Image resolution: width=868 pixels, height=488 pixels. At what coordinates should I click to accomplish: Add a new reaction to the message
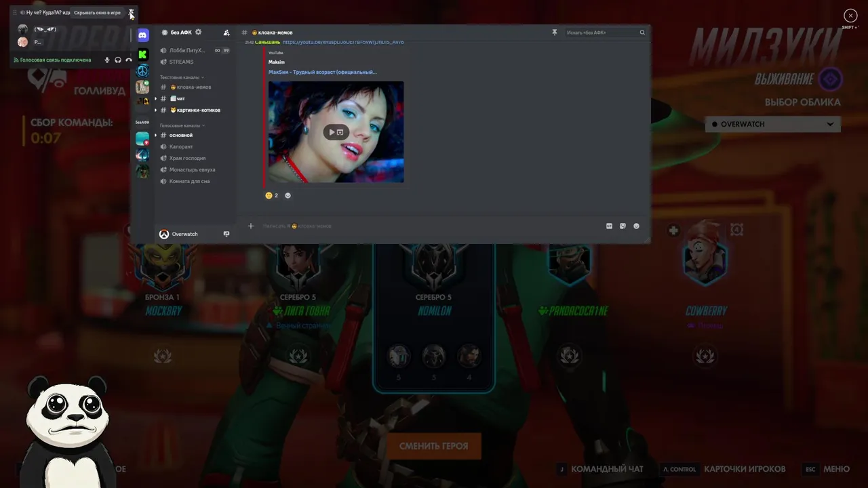(x=288, y=195)
